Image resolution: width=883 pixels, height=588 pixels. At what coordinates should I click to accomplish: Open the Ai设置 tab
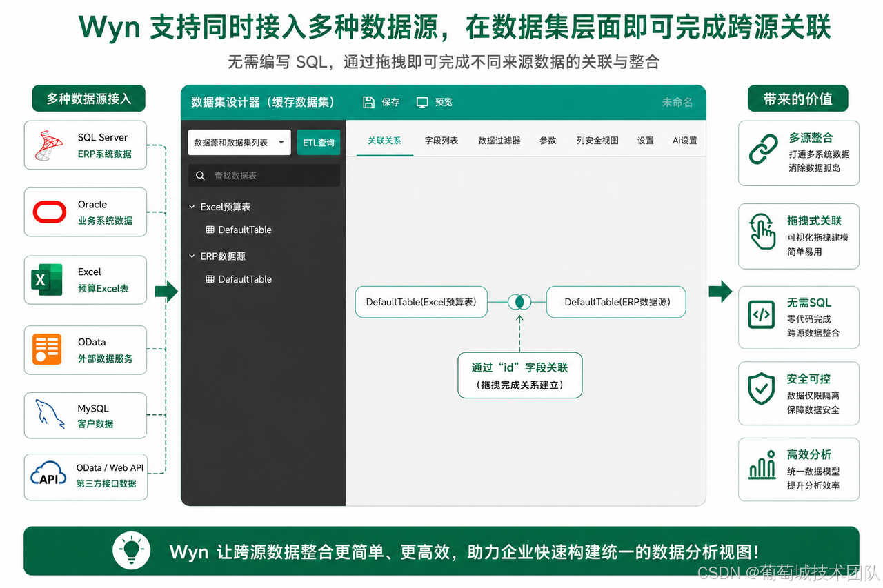coord(685,141)
